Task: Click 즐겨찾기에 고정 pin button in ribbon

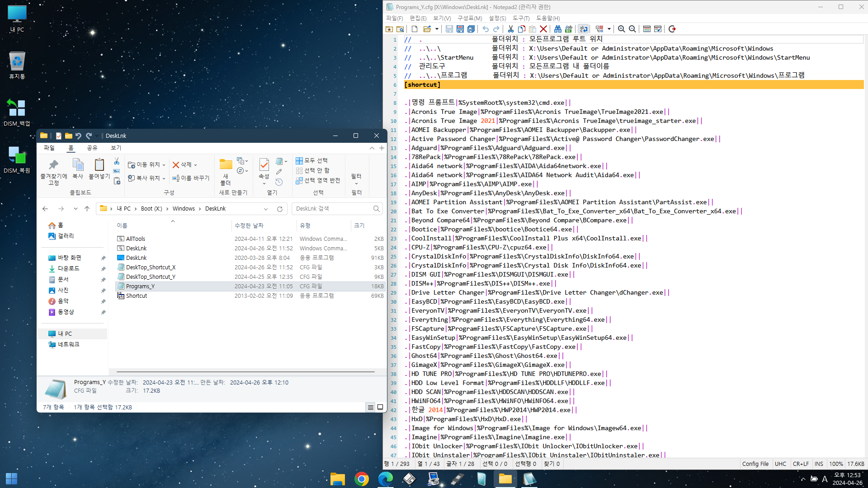Action: [53, 172]
